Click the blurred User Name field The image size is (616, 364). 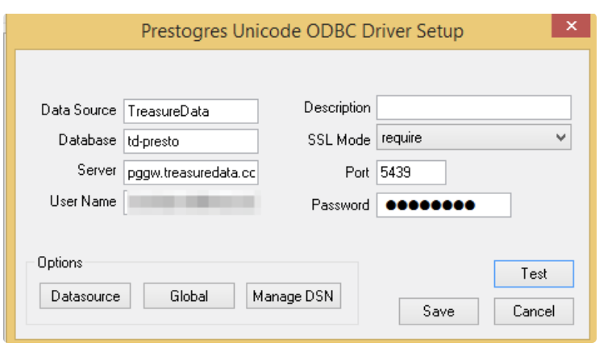(191, 201)
